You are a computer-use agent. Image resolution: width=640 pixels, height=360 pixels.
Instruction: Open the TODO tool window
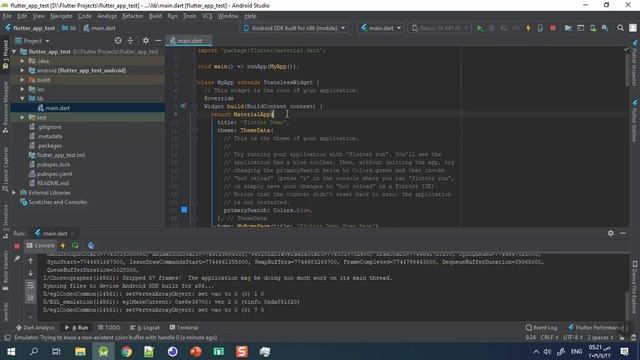[x=109, y=327]
